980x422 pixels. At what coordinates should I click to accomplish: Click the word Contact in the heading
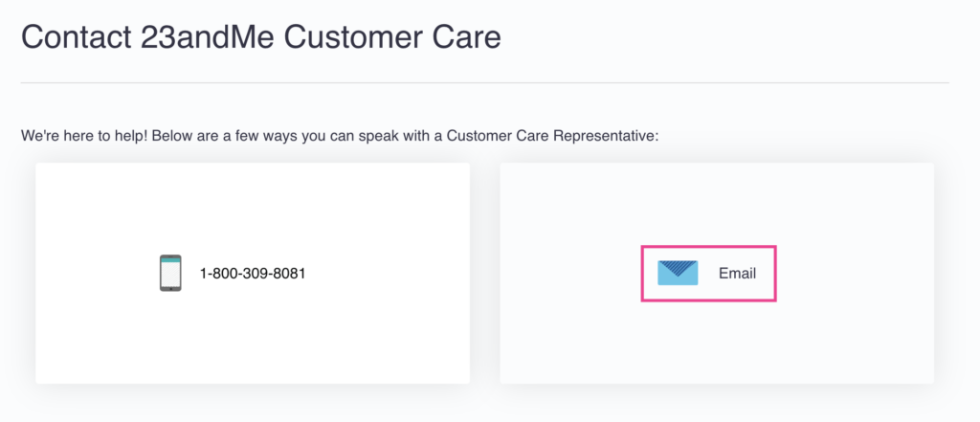(x=76, y=37)
